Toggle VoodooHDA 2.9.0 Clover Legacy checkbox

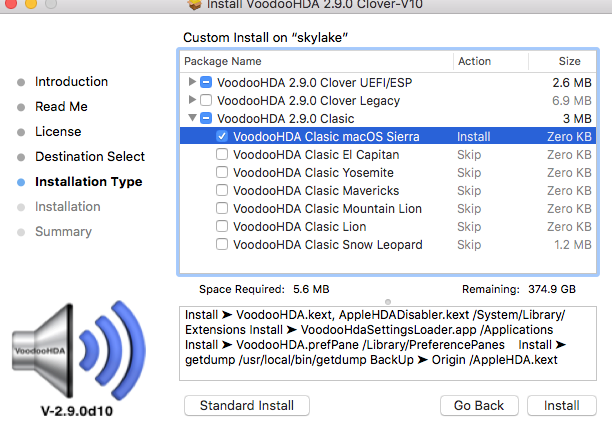pos(206,100)
